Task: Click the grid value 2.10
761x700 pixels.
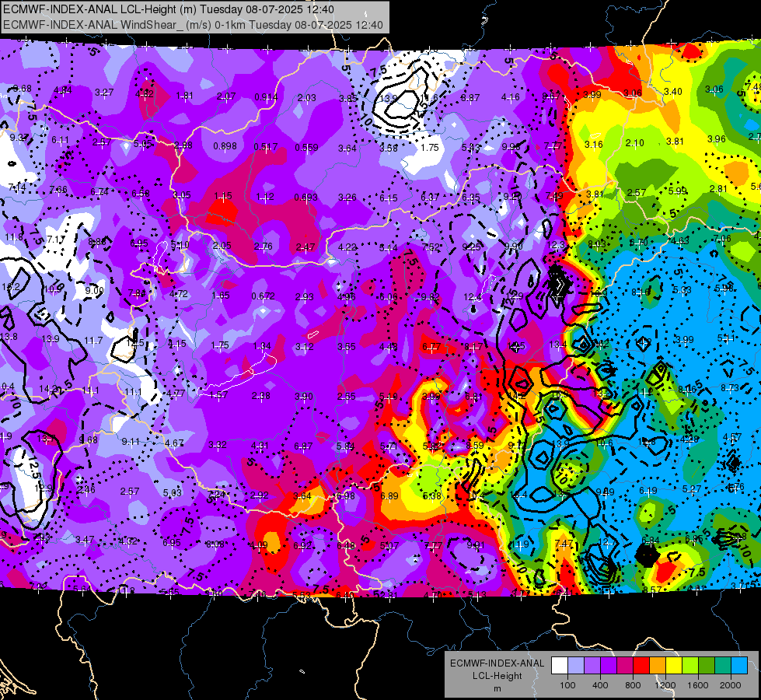Action: [x=635, y=142]
